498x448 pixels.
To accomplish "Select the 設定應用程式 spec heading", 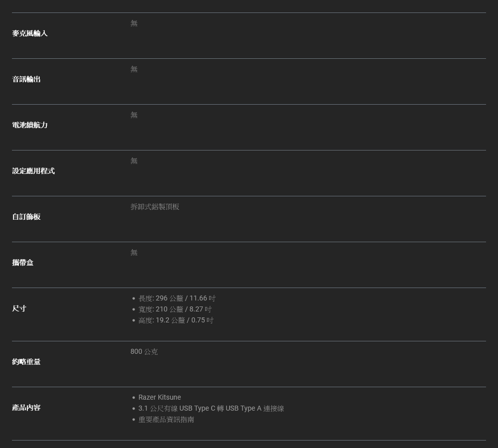I will click(x=33, y=171).
